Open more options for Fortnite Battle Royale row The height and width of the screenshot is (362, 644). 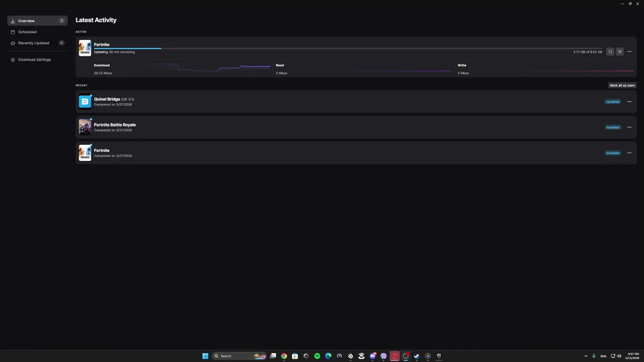pyautogui.click(x=629, y=127)
